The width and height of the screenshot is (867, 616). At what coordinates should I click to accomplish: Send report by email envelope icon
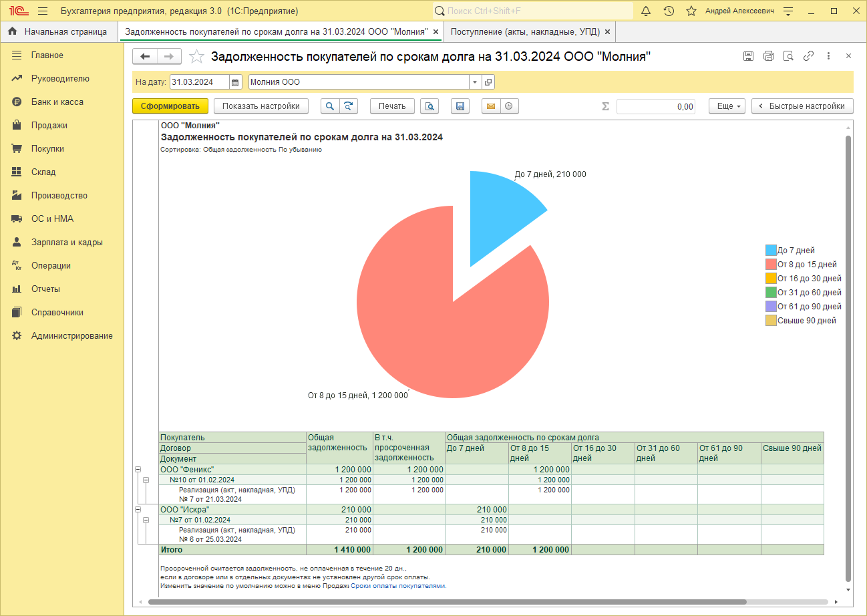[491, 106]
